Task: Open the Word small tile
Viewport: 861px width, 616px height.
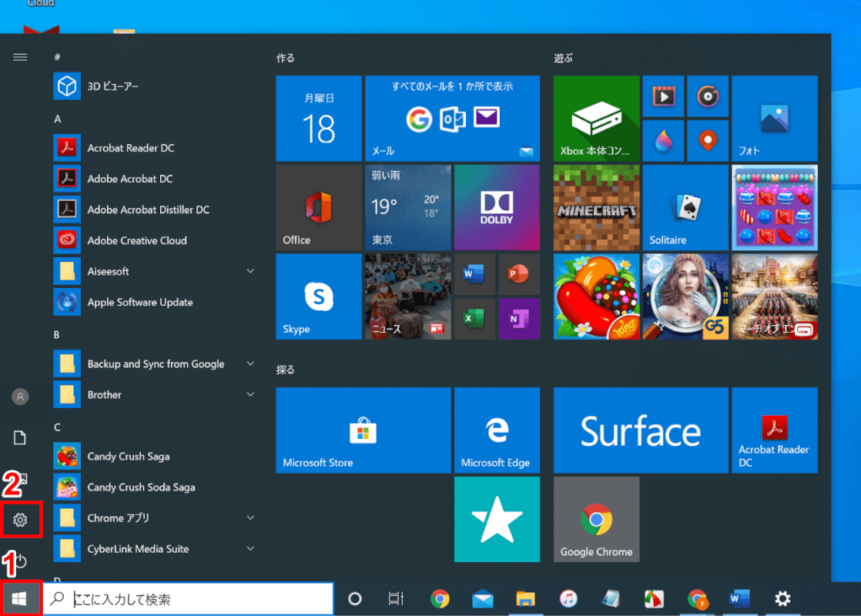Action: click(x=474, y=274)
